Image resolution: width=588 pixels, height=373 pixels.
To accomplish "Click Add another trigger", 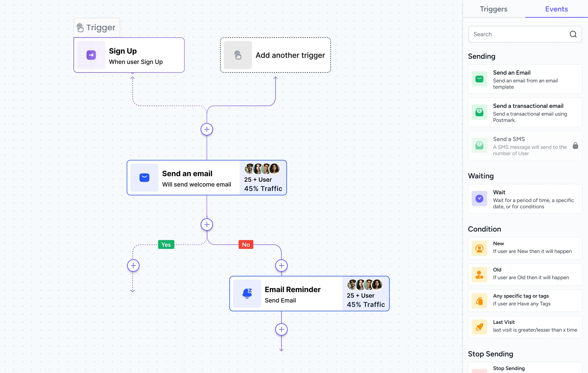I will [x=275, y=55].
